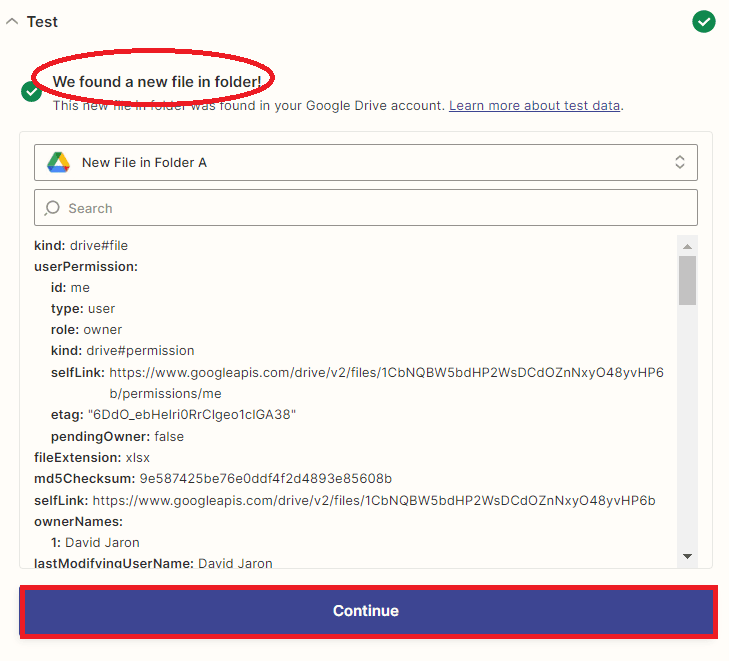Click the Test section title

click(42, 22)
